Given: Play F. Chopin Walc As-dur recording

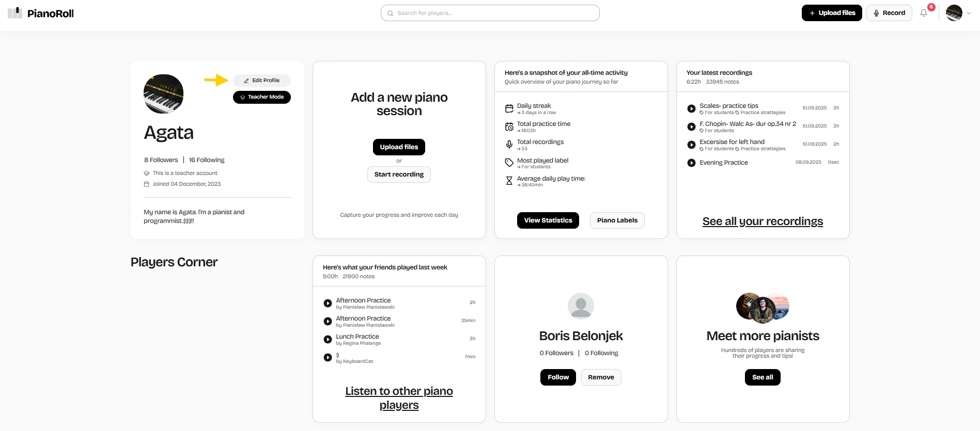Looking at the screenshot, I should pos(691,126).
